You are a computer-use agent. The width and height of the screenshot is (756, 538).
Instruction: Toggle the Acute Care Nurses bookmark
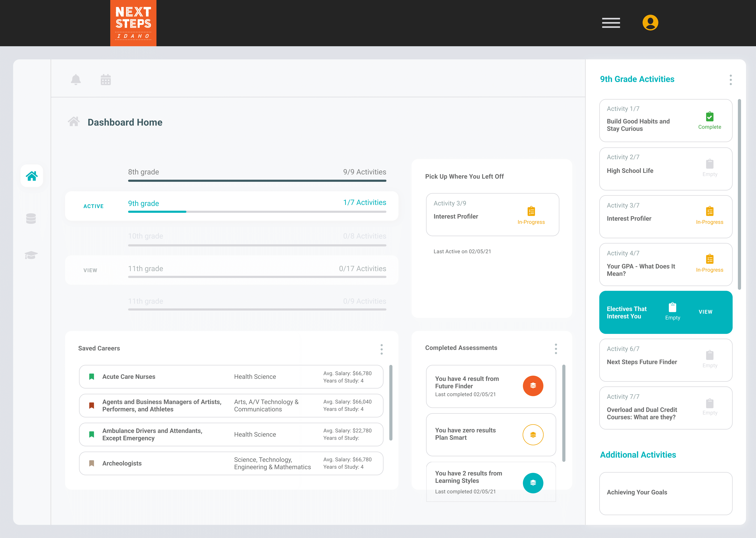click(92, 377)
